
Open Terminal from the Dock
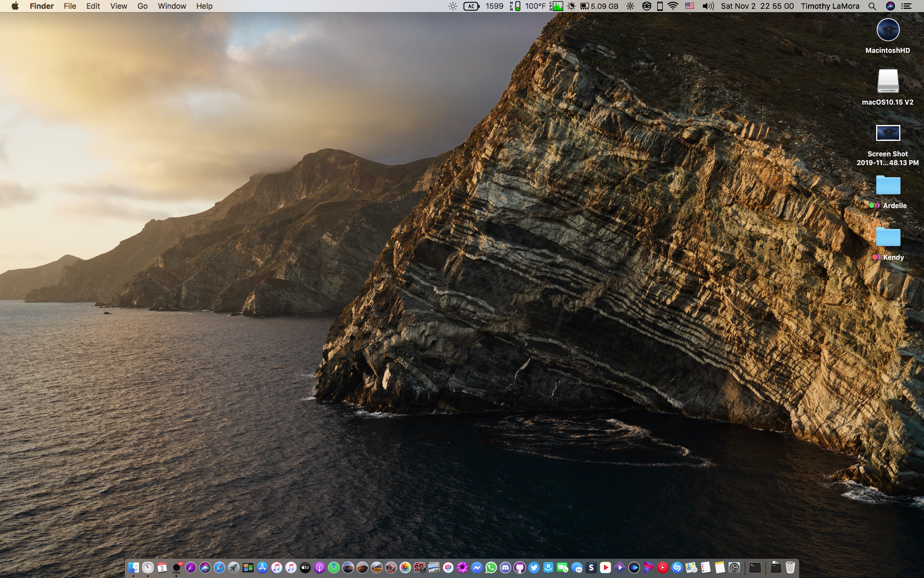coord(755,568)
